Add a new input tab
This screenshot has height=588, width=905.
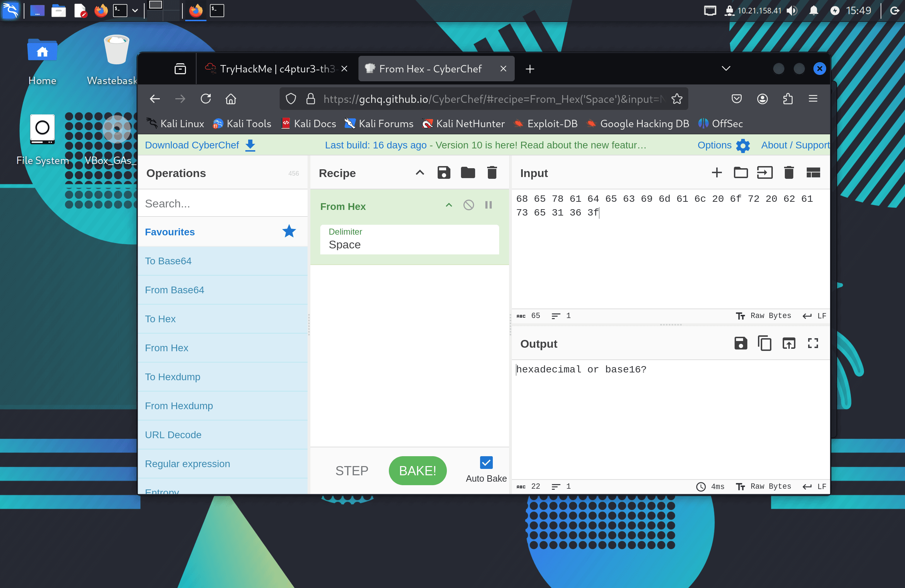click(x=717, y=173)
